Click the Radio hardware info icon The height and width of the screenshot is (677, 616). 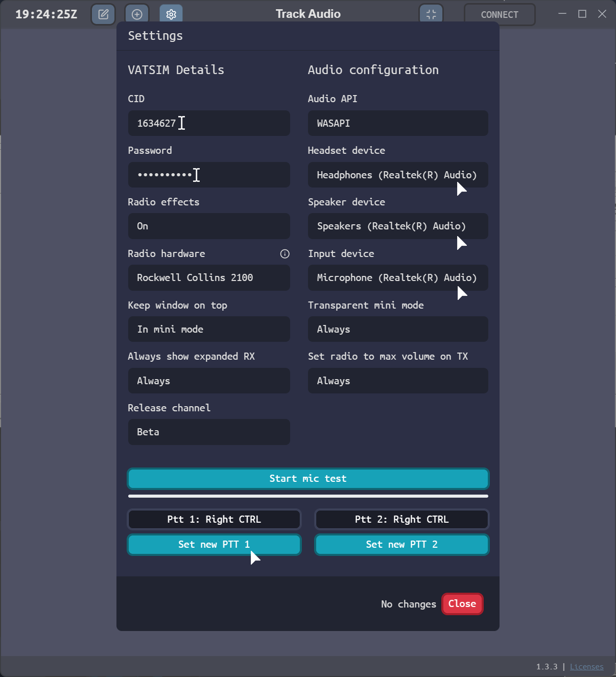(x=285, y=254)
